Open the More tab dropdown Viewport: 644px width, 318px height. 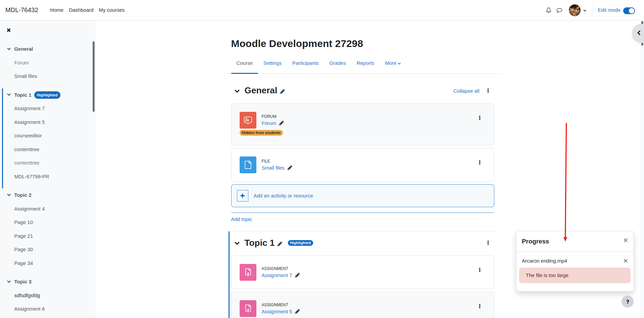coord(393,63)
